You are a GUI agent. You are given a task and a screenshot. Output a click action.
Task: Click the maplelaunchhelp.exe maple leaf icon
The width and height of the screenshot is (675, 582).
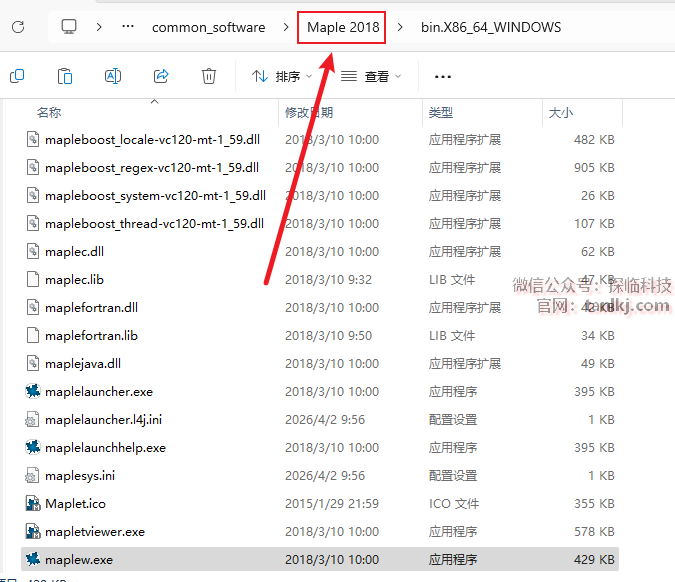[33, 447]
